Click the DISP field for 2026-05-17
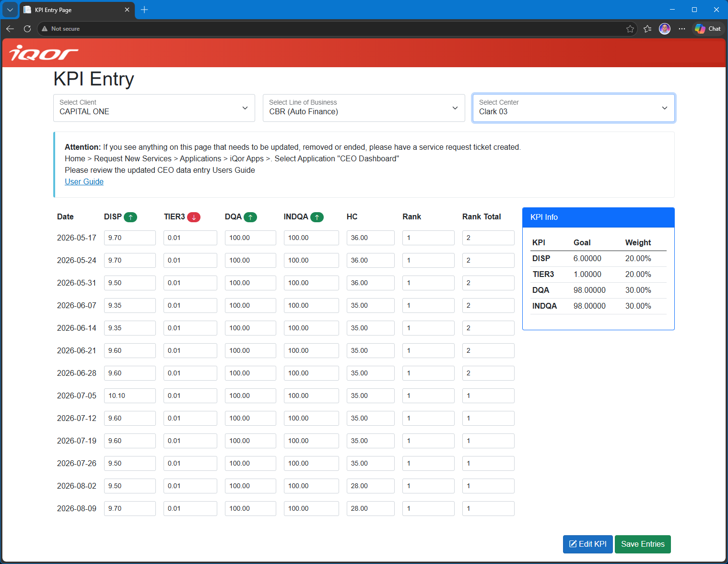 point(130,238)
